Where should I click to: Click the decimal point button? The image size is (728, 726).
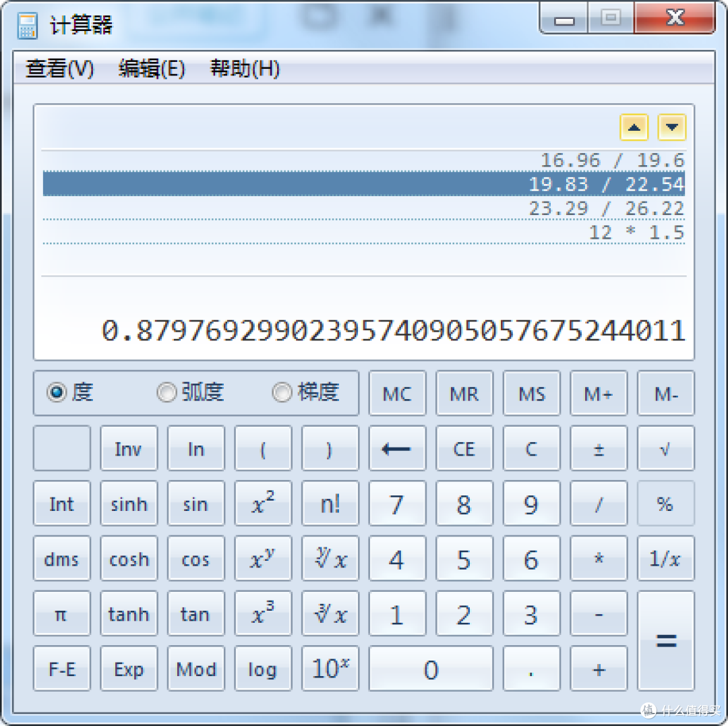coord(532,669)
